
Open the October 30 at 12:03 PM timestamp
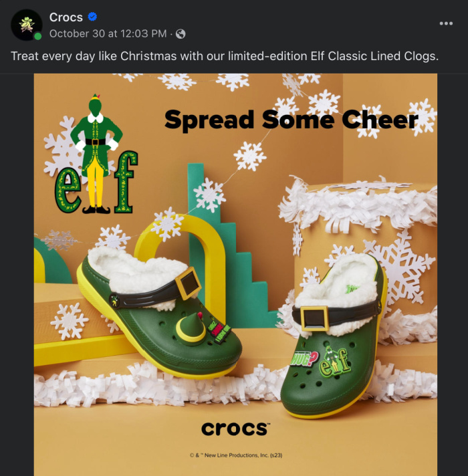(108, 33)
